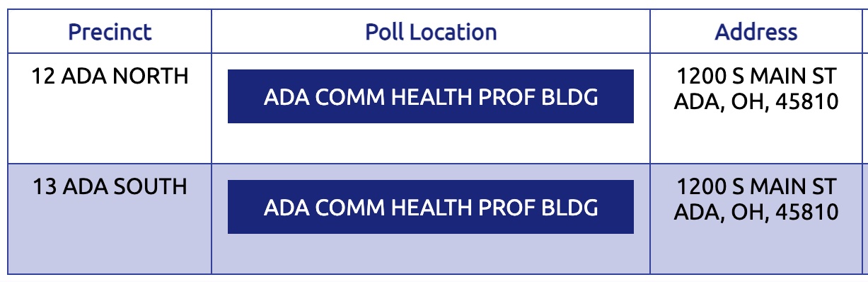
Task: Click the Address column header
Action: click(x=756, y=32)
